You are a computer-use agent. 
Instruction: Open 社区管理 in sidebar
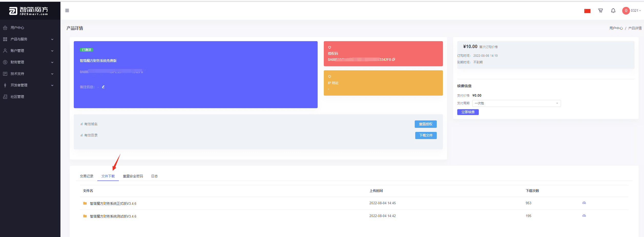click(x=17, y=97)
